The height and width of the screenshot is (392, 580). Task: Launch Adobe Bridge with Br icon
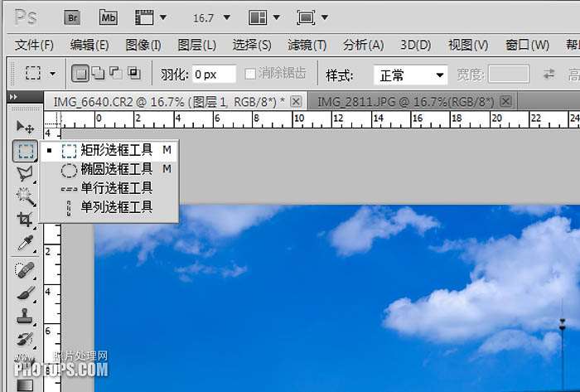73,17
